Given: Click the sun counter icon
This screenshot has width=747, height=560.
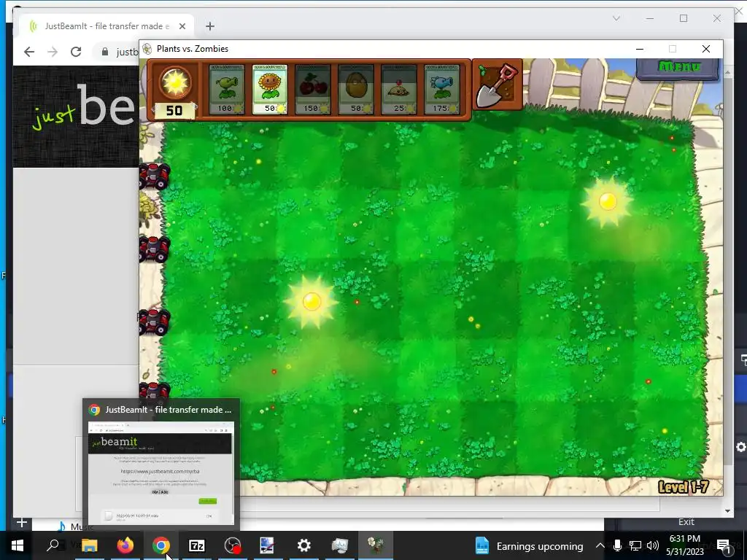Looking at the screenshot, I should click(174, 83).
